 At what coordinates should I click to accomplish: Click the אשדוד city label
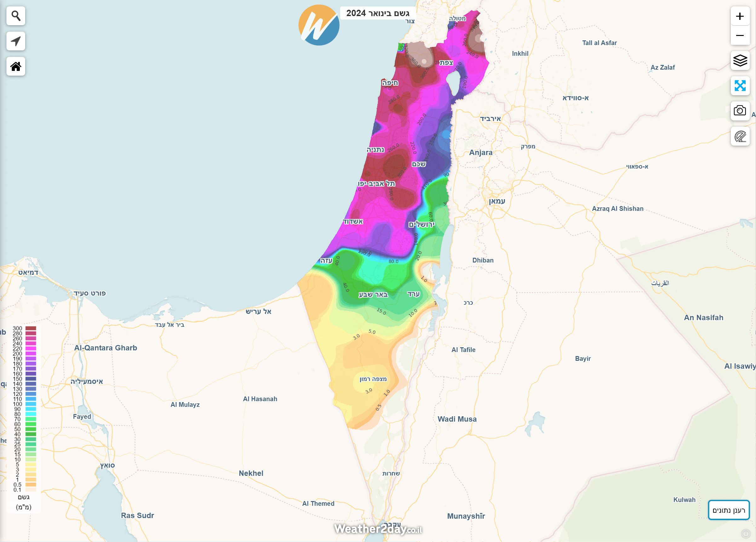(353, 222)
